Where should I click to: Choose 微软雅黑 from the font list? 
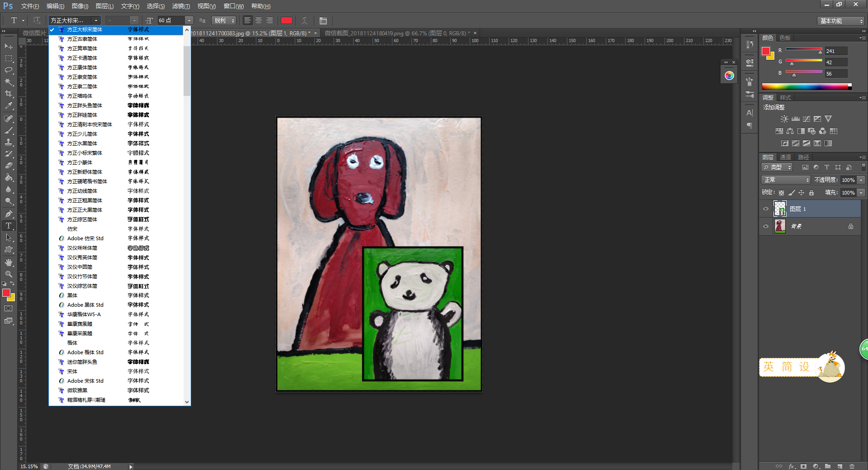[77, 390]
